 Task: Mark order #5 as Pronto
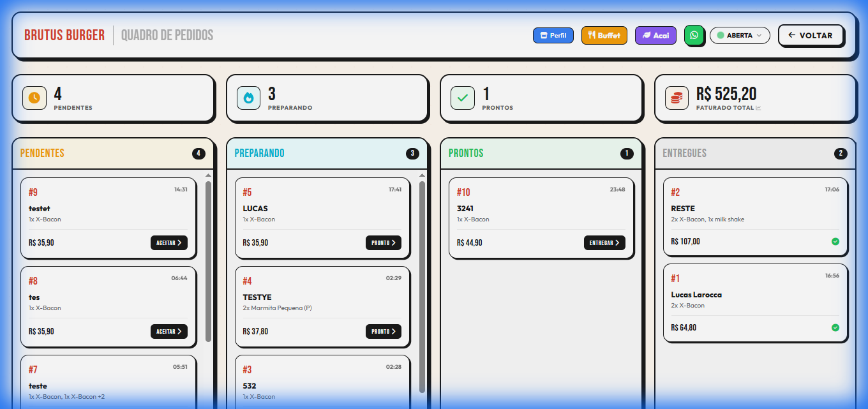(x=384, y=243)
